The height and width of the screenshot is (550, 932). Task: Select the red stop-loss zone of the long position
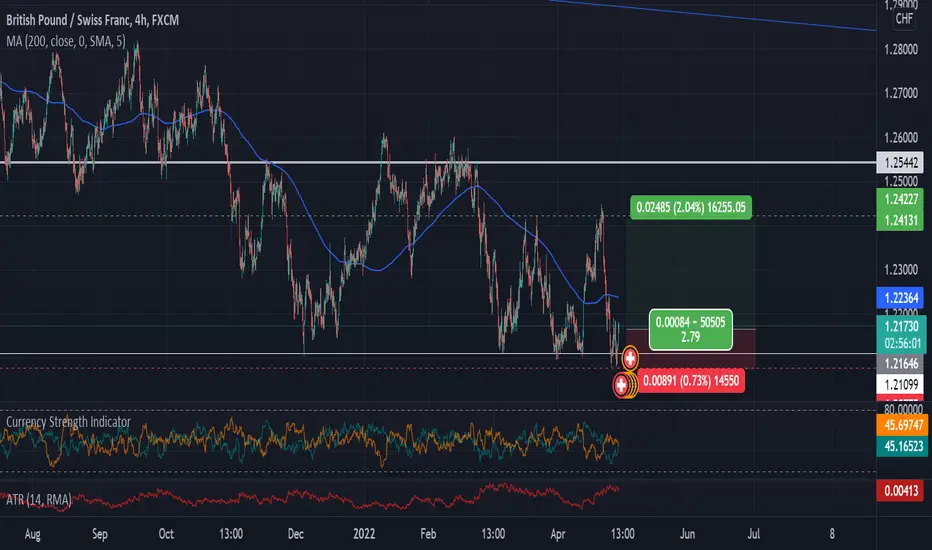pyautogui.click(x=691, y=348)
